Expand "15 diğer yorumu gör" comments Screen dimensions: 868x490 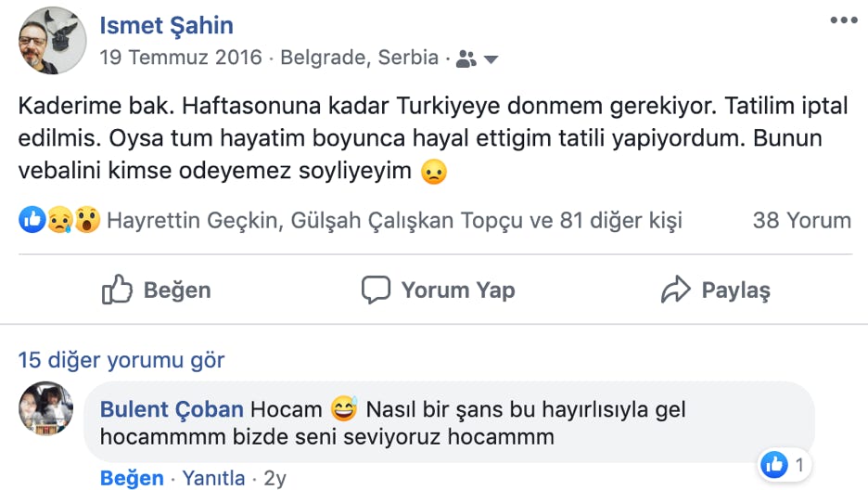point(121,360)
